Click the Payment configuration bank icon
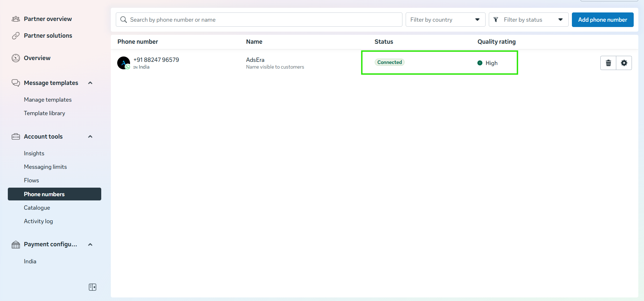 pyautogui.click(x=16, y=244)
